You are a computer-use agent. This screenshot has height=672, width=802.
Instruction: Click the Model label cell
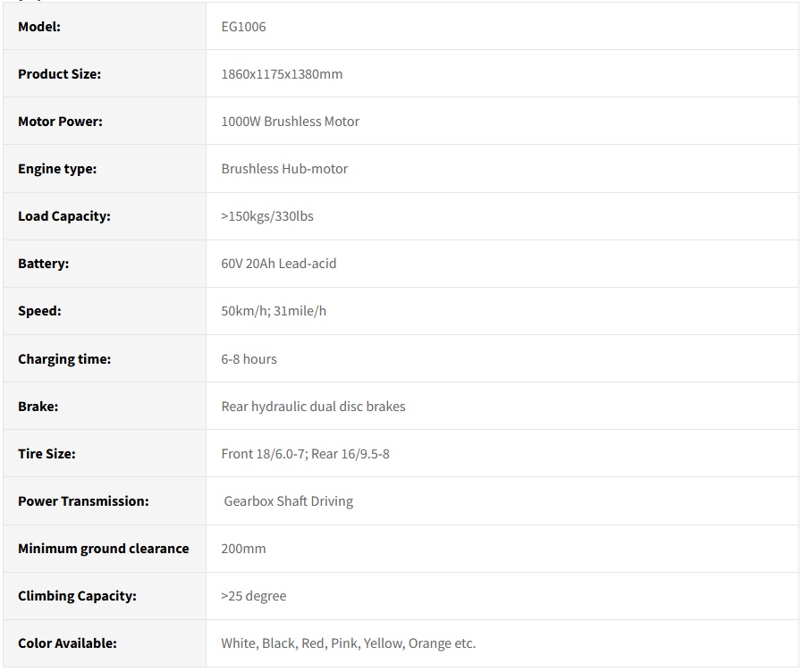coord(39,27)
